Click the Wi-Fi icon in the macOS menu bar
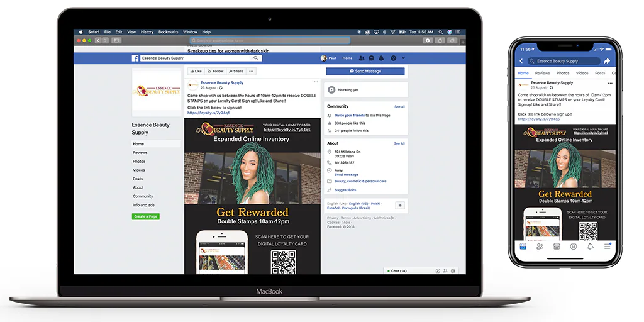The image size is (644, 322). point(392,32)
